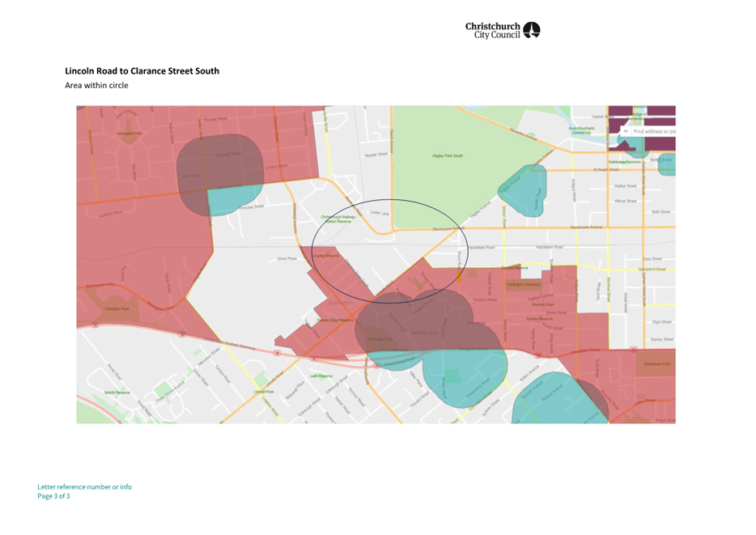Viewport: 756px width, 535px height.
Task: Click the Addington Cemetery area
Action: coord(522,285)
